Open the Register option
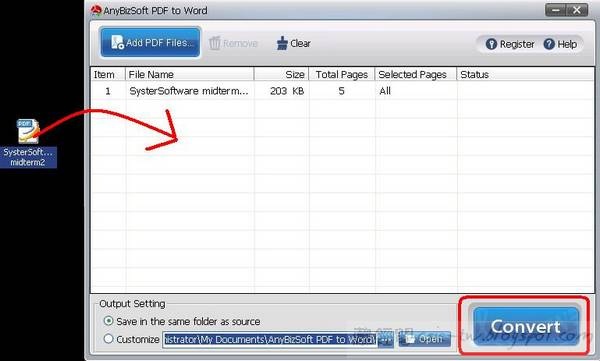Screen dimensions: 600x361 [x=510, y=44]
